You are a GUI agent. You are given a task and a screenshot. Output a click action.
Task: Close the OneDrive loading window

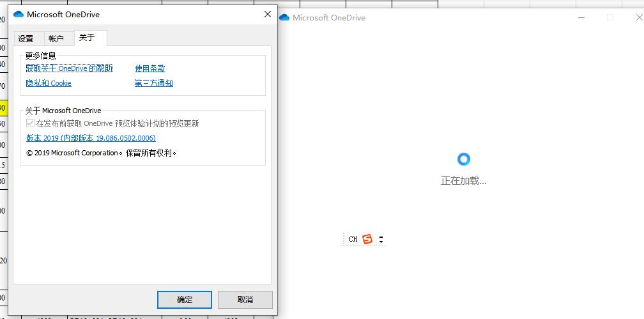[x=639, y=17]
